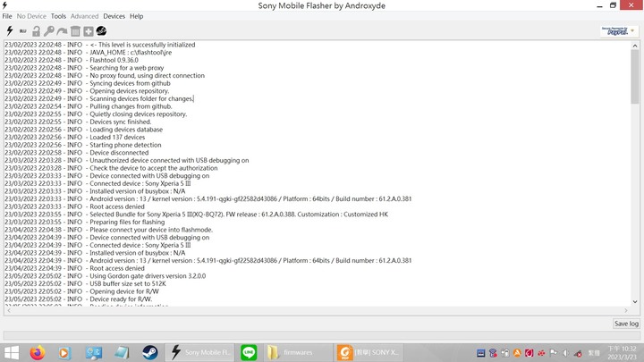Click log line 'Flashtool 0.9.36.0'
Viewport: 644px width, 362px height.
pyautogui.click(x=114, y=60)
